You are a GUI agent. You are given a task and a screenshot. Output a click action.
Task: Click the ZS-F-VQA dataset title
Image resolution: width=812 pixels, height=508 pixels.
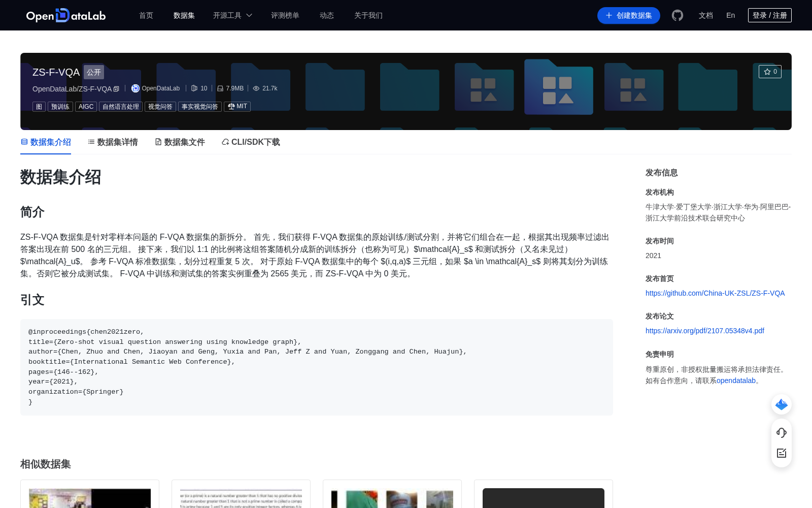(x=56, y=72)
